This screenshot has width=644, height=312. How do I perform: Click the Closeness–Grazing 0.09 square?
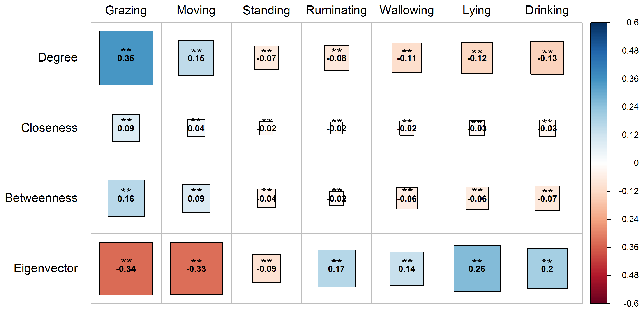126,128
